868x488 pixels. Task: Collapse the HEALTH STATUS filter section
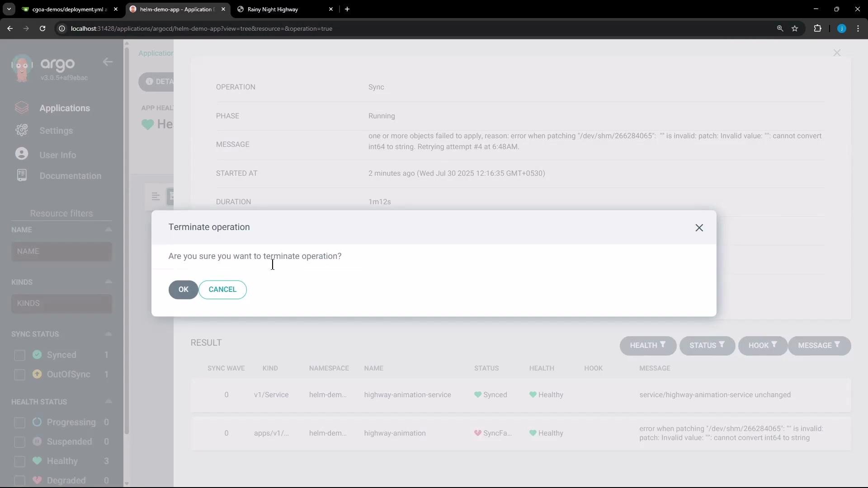click(108, 401)
